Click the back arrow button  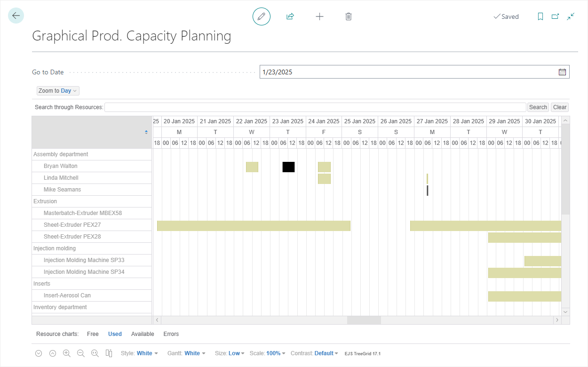(16, 16)
